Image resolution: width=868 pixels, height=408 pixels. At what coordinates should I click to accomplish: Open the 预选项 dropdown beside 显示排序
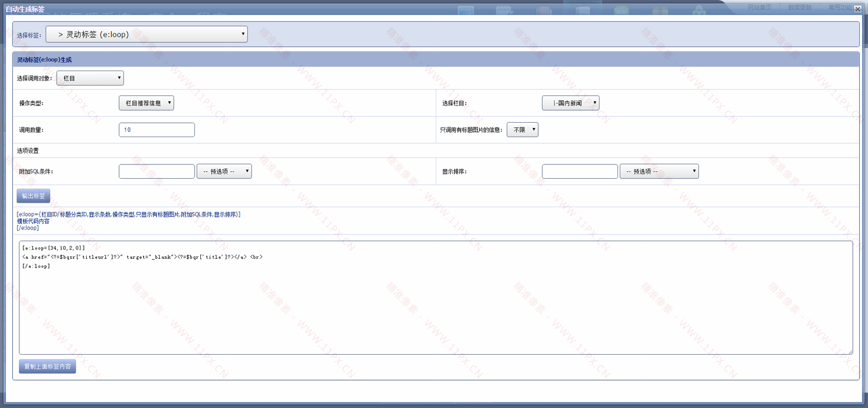[x=659, y=171]
